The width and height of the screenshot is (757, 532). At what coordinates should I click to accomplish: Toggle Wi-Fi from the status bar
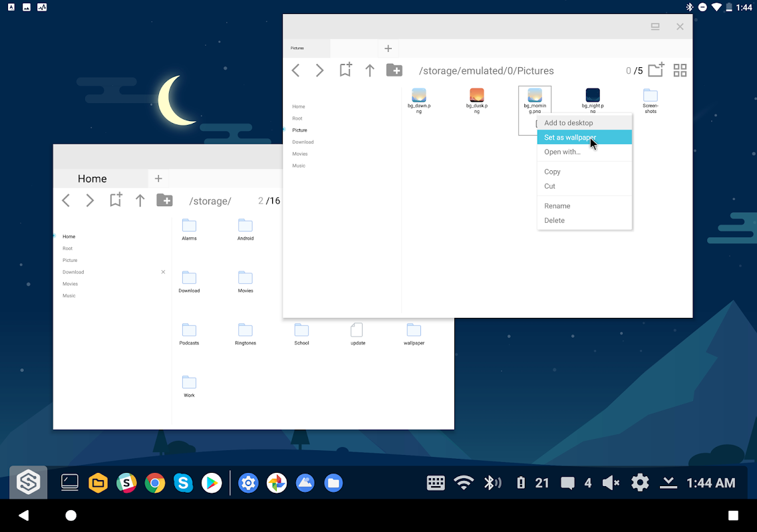click(x=464, y=483)
